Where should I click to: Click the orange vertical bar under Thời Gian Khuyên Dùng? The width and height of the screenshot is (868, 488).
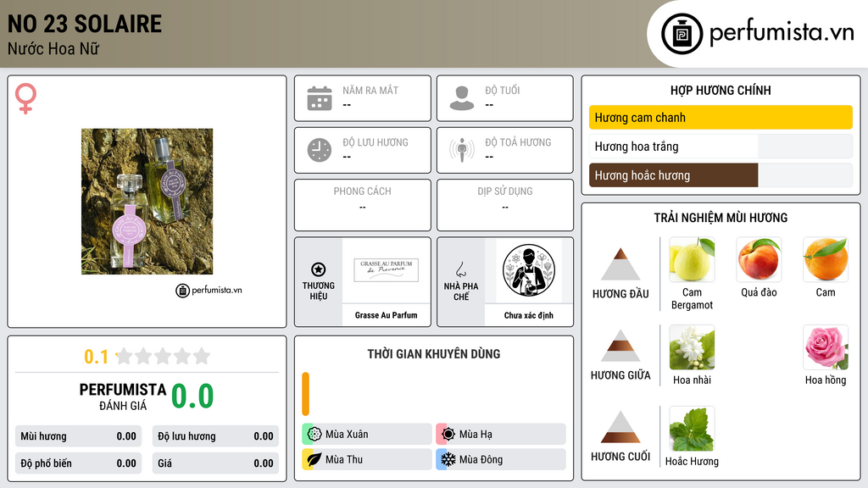click(x=305, y=394)
